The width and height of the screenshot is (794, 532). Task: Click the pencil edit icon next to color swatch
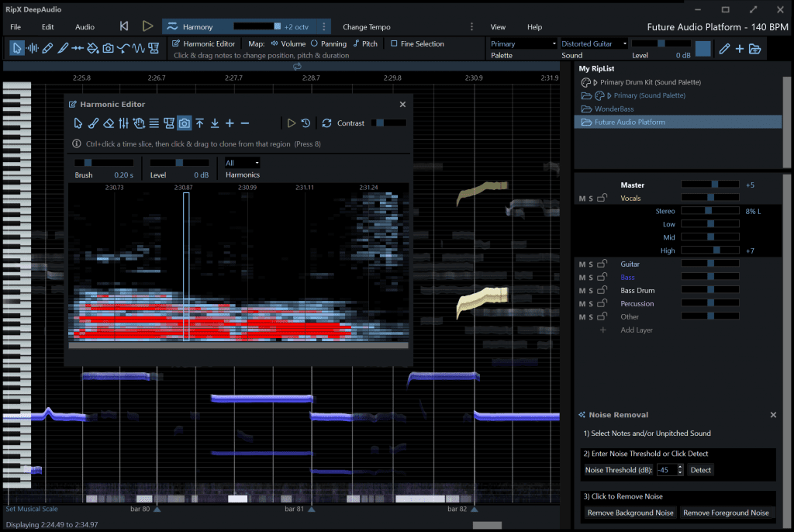(724, 49)
